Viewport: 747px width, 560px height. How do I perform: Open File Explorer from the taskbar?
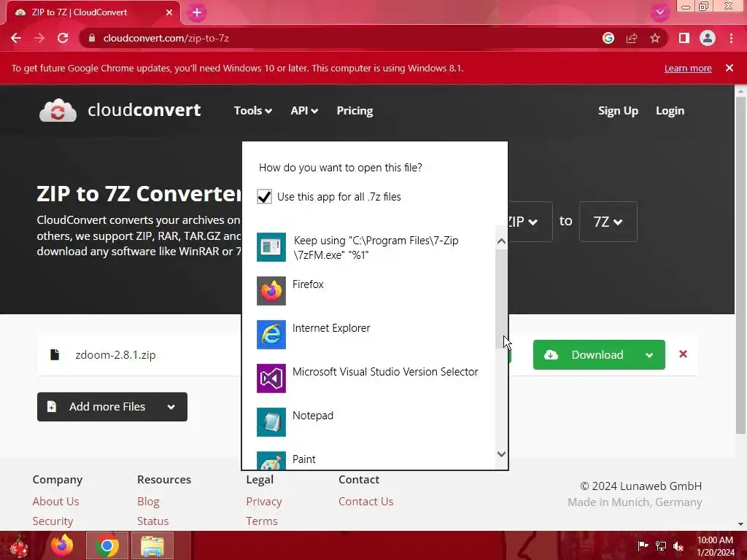pyautogui.click(x=152, y=545)
